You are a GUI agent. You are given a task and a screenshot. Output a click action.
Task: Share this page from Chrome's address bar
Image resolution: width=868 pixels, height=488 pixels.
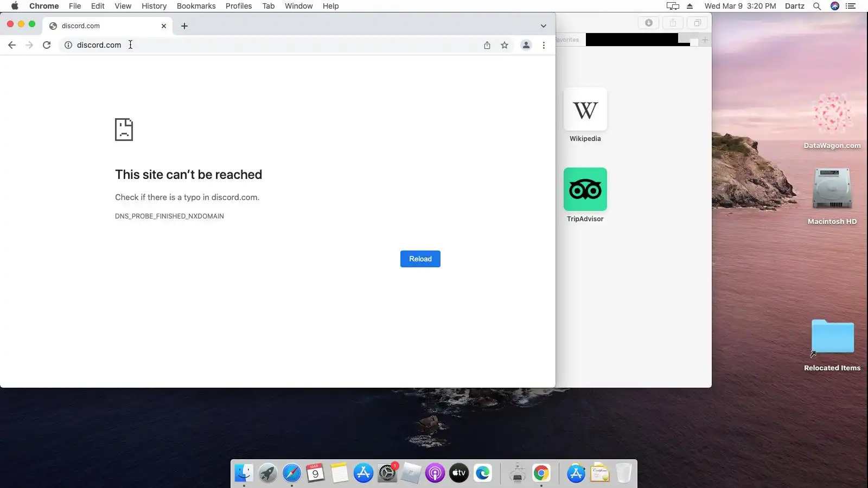point(487,45)
